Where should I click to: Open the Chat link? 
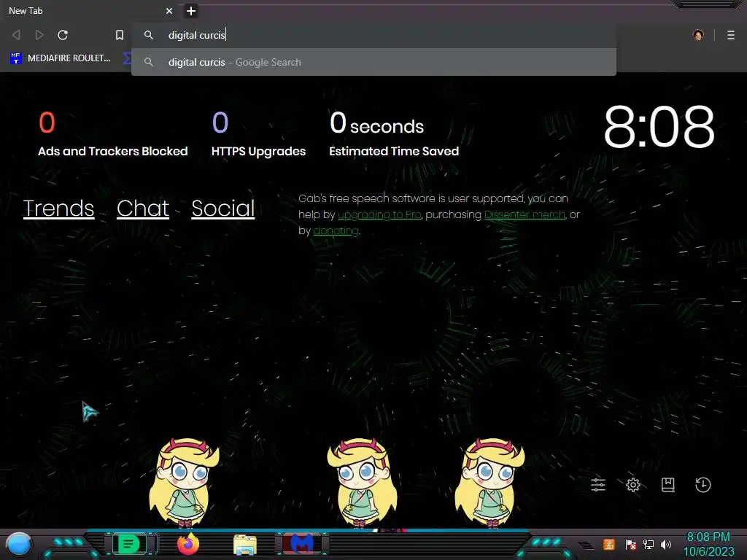click(x=143, y=208)
